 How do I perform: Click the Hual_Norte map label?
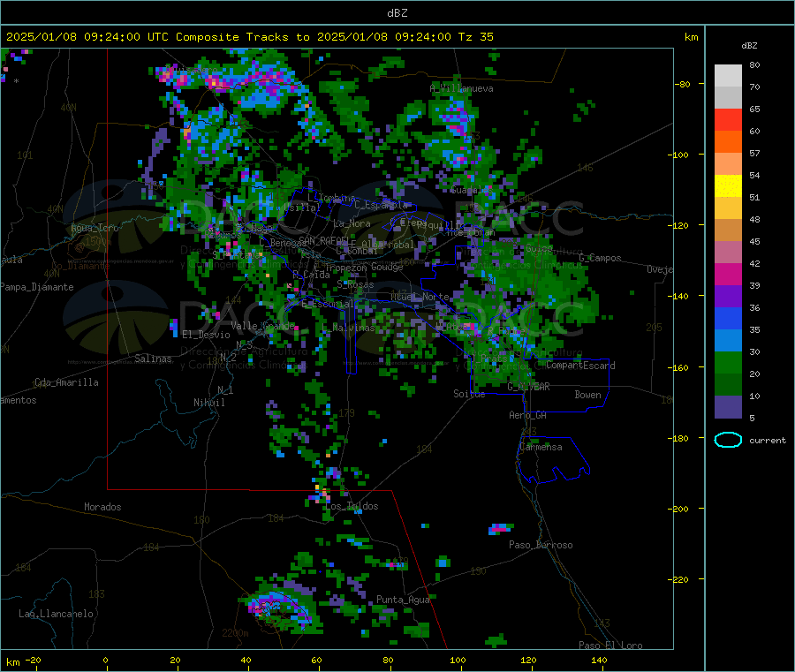[420, 297]
